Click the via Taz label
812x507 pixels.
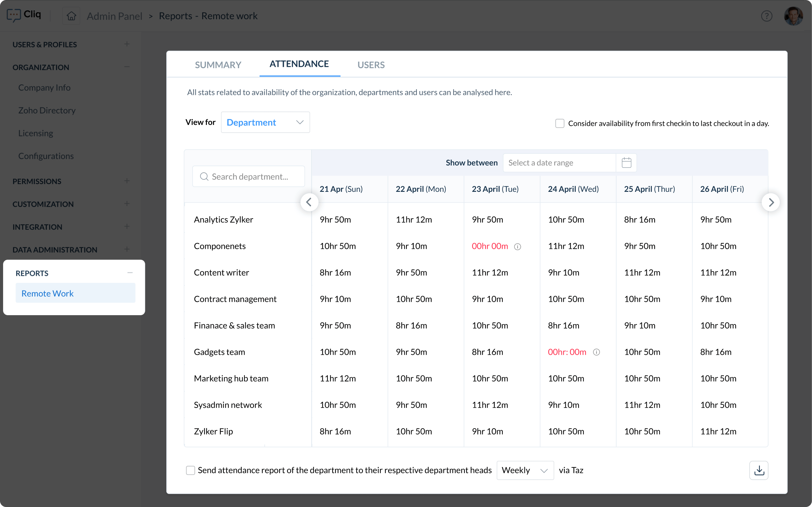571,470
